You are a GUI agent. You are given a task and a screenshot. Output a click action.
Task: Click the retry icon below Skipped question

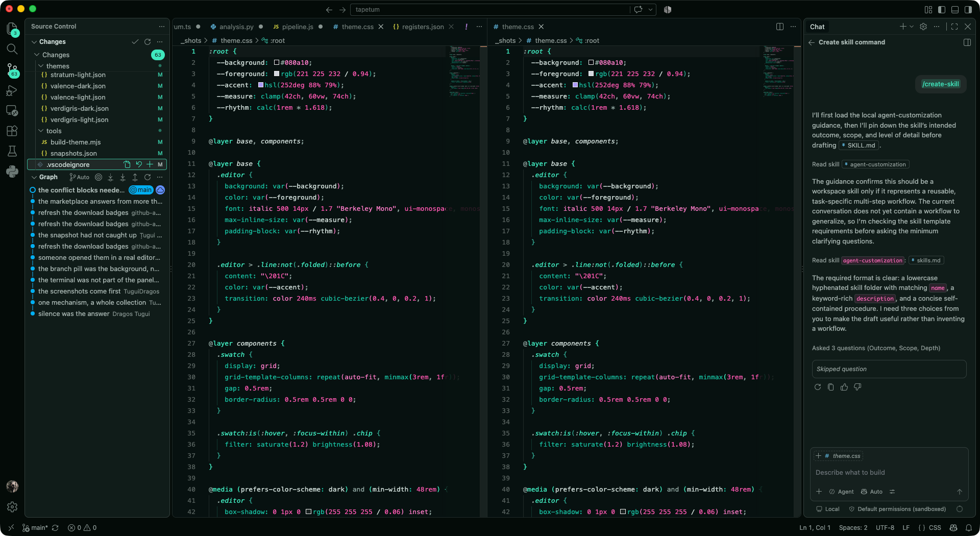[x=818, y=387]
